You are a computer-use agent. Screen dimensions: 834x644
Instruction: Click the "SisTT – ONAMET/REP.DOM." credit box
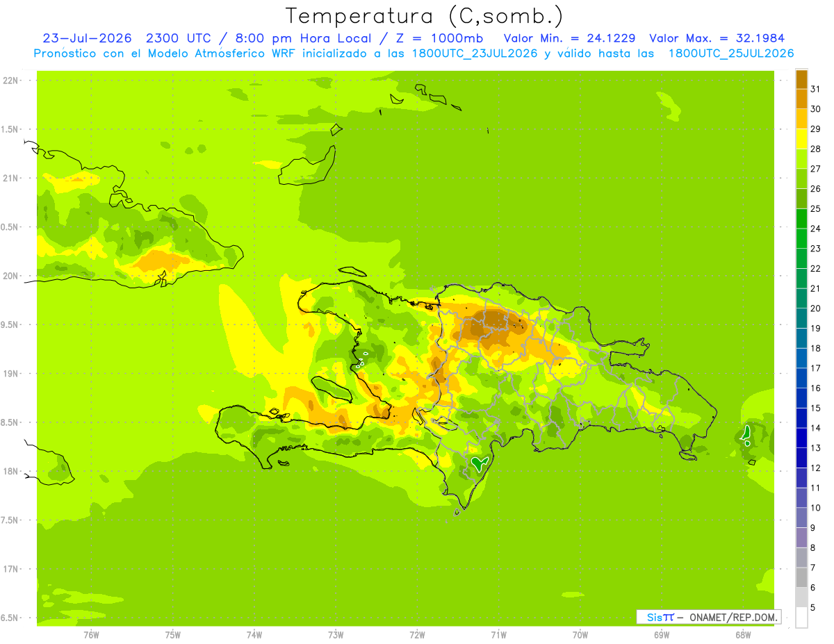pos(708,617)
